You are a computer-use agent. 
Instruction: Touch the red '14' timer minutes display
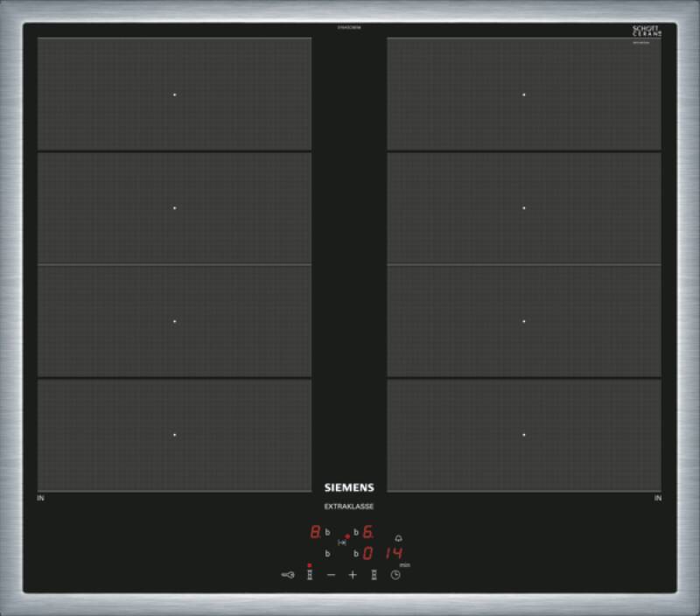pyautogui.click(x=395, y=554)
